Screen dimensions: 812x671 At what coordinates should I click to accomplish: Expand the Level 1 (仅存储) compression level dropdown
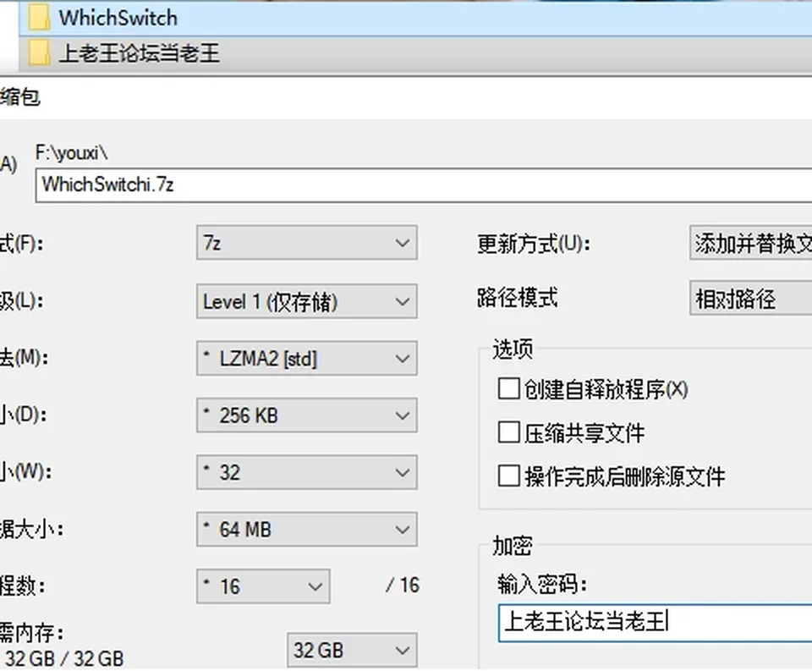(x=306, y=301)
